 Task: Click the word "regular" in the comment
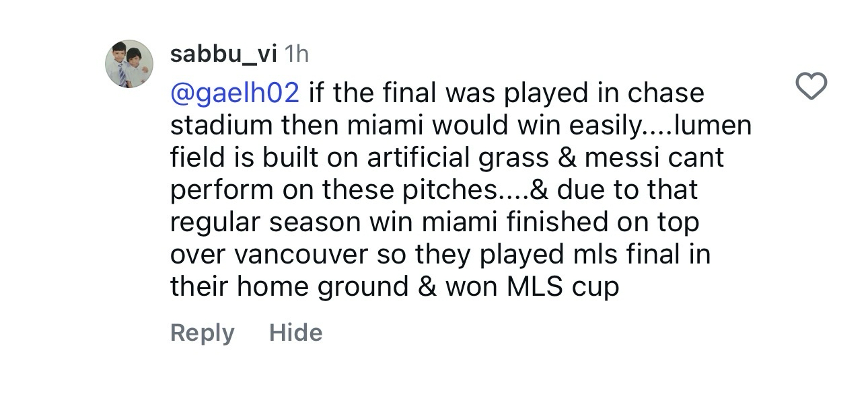(x=211, y=223)
